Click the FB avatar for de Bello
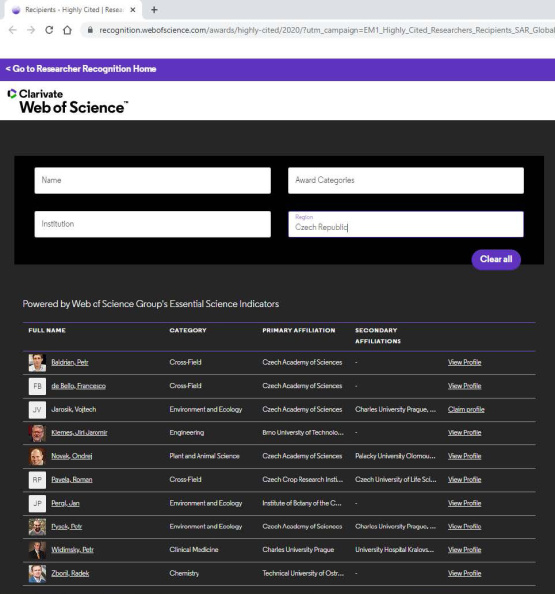Viewport: 555px width, 594px height. [x=37, y=386]
